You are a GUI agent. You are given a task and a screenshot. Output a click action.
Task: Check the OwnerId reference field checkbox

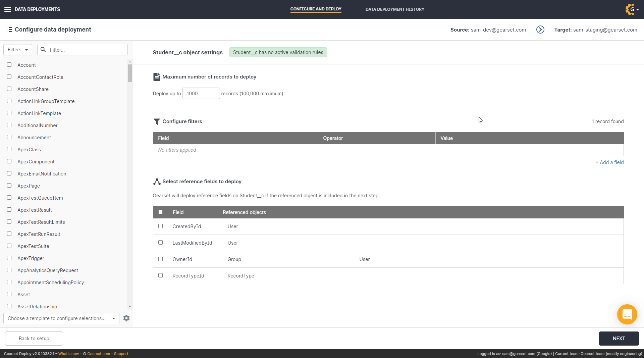(x=160, y=259)
